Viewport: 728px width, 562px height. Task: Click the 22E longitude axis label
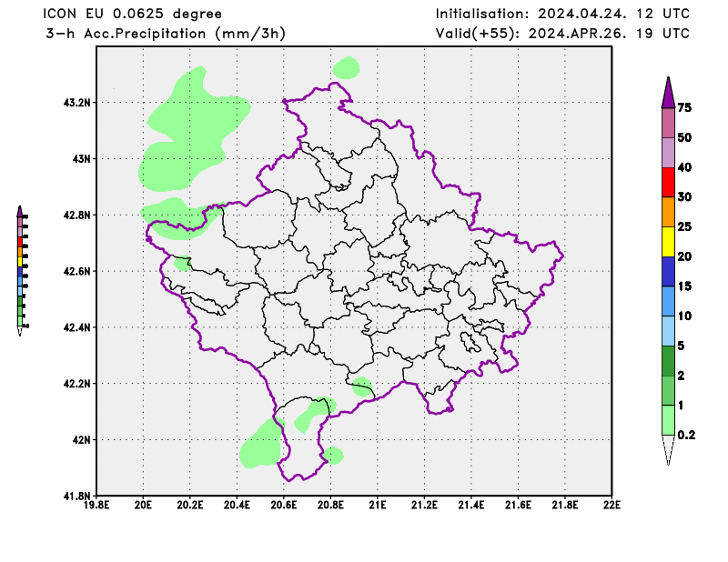(612, 505)
